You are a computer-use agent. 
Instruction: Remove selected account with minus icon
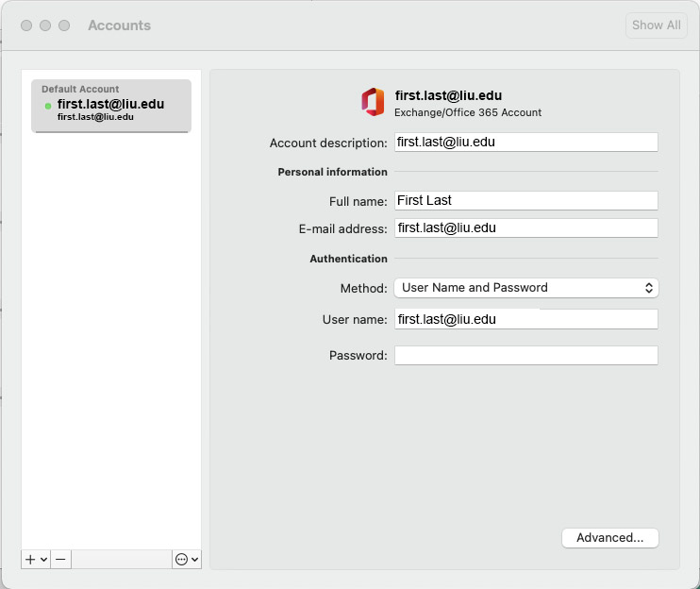60,559
